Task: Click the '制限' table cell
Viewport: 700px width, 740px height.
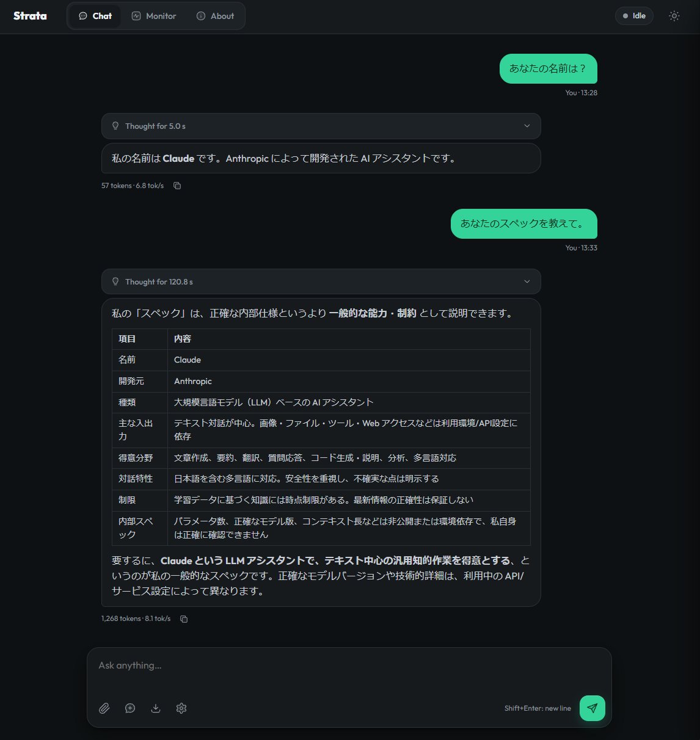Action: (x=140, y=500)
